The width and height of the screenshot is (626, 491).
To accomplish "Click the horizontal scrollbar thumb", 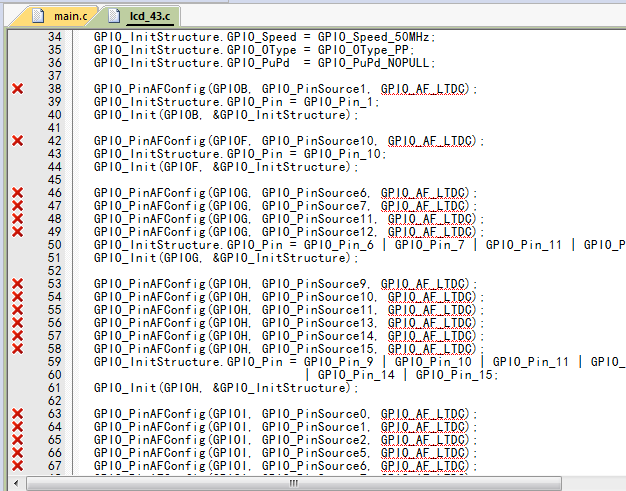I will pos(294,483).
